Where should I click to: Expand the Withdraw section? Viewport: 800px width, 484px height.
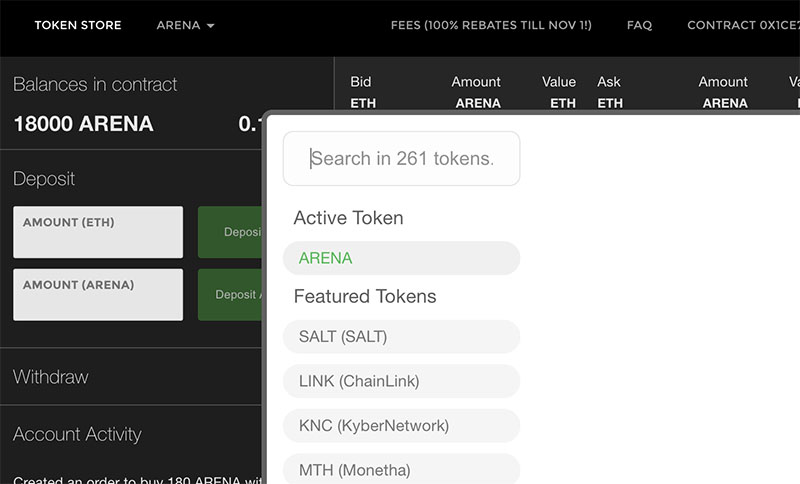(x=51, y=377)
